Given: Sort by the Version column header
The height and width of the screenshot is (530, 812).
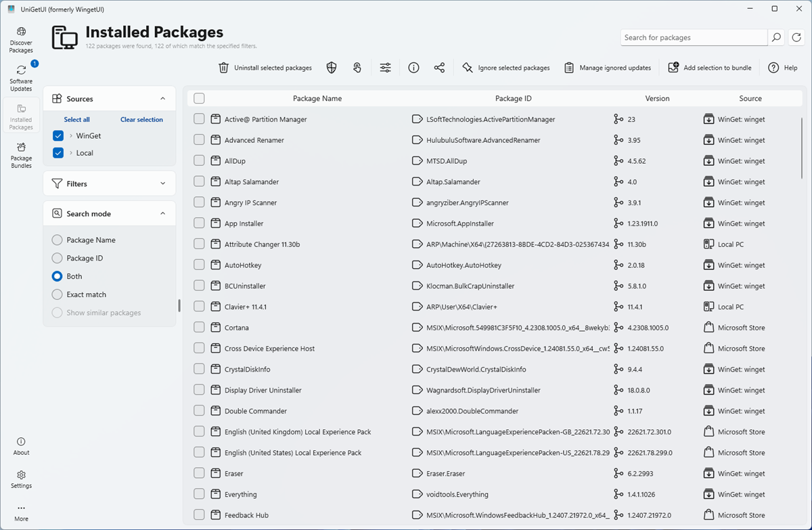Looking at the screenshot, I should 657,99.
